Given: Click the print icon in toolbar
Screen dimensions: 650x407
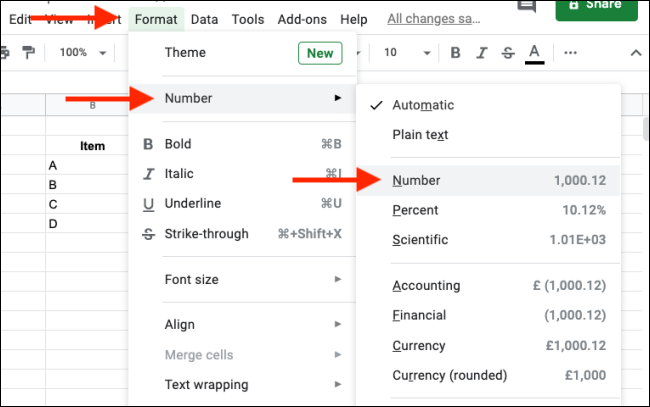Looking at the screenshot, I should 5,52.
